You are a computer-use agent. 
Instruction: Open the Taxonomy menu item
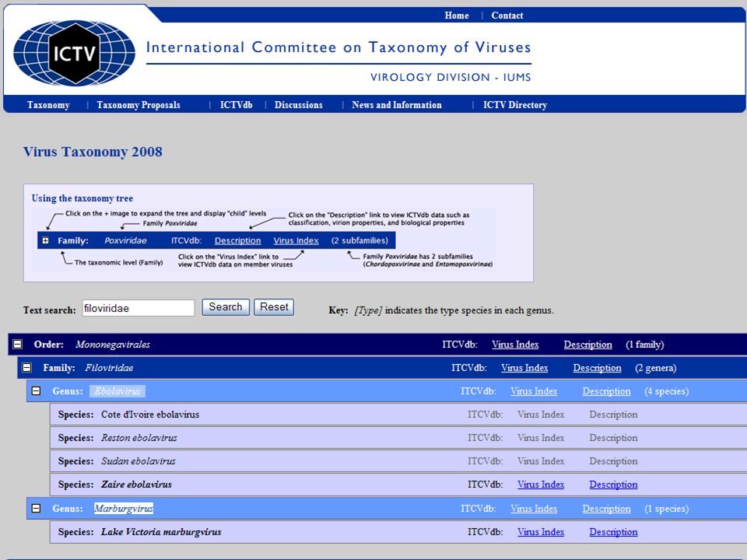48,105
